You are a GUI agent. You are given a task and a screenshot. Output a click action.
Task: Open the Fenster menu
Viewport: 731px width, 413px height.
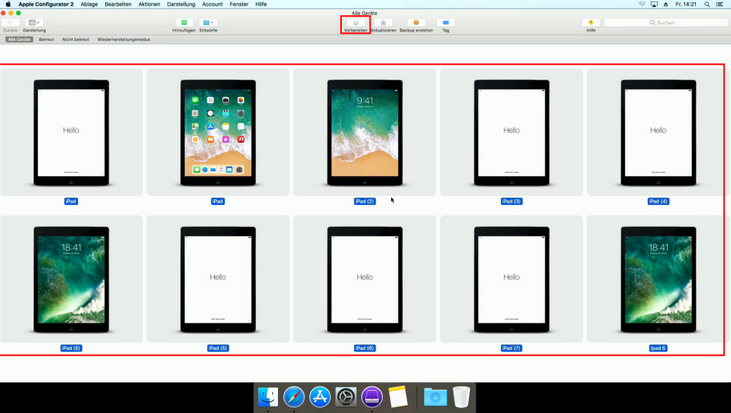tap(239, 4)
